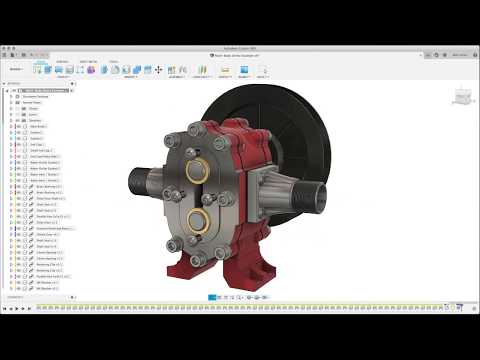Play the timeline history
Viewport: 480px width, 360px height.
tap(17, 309)
